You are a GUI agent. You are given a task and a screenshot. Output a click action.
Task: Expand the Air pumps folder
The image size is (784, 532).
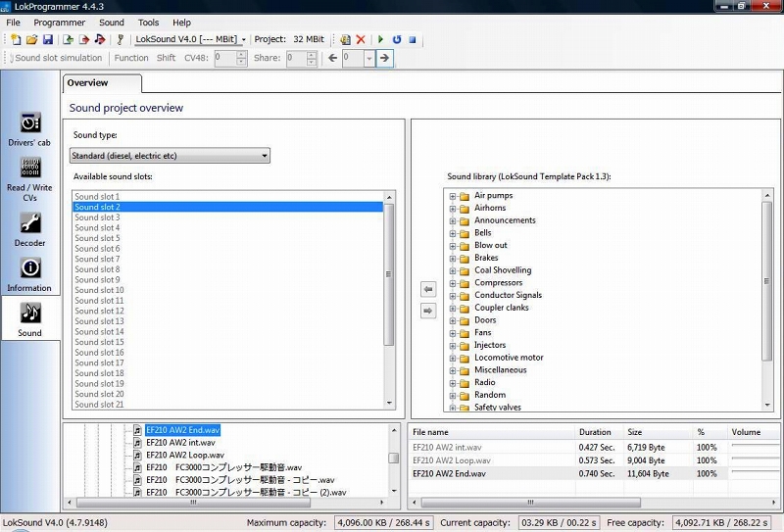tap(453, 196)
